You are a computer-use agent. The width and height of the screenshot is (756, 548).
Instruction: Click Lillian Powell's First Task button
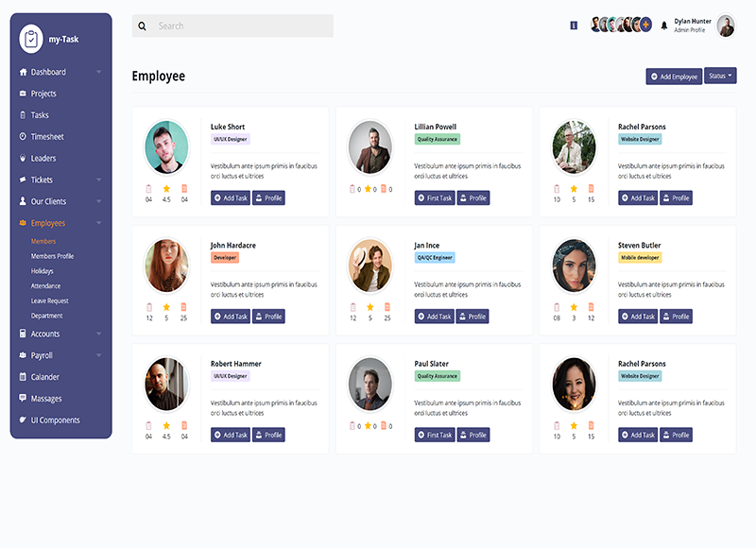435,198
